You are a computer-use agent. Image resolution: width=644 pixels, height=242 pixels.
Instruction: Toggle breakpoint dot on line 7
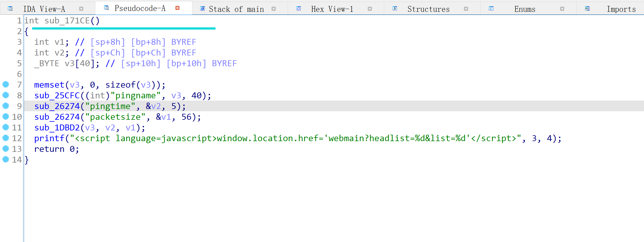tap(6, 84)
